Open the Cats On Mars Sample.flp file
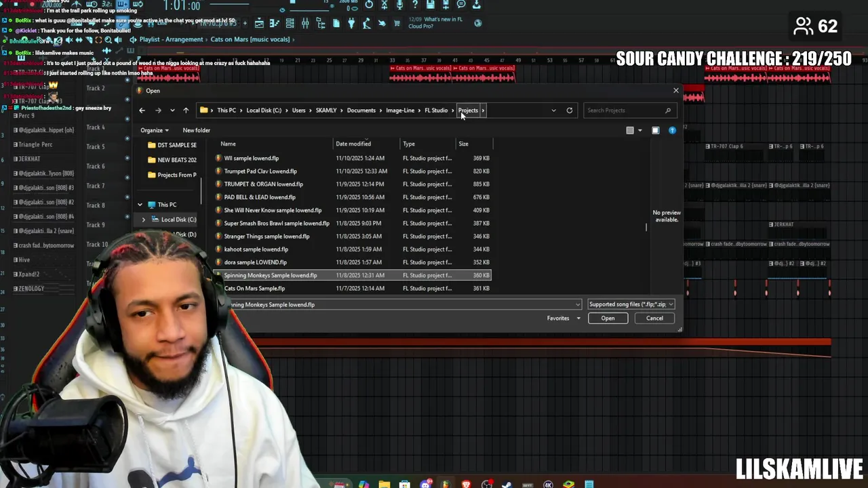This screenshot has height=488, width=868. tap(352, 288)
